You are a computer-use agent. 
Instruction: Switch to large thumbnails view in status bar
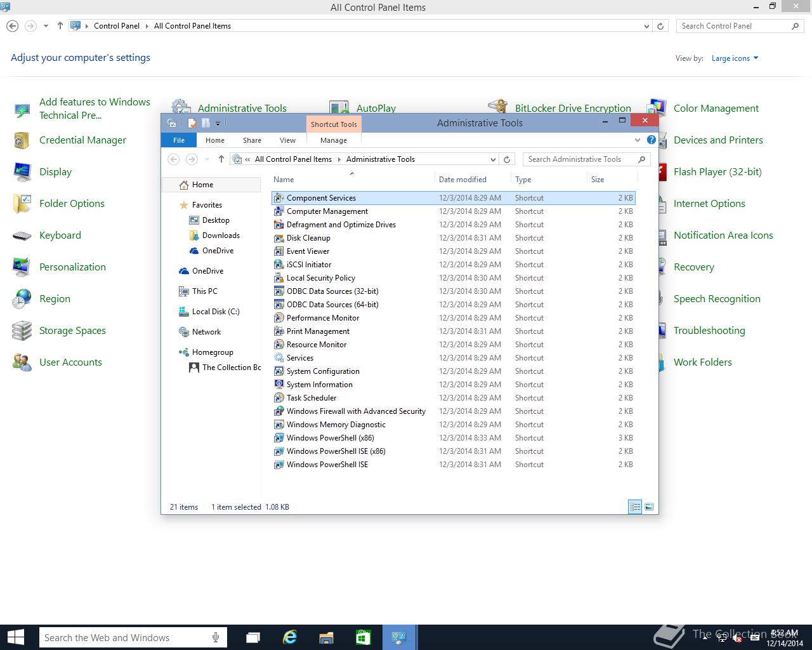649,507
